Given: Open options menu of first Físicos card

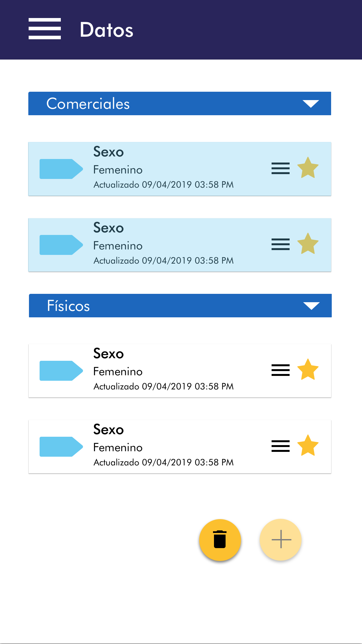Looking at the screenshot, I should tap(281, 370).
